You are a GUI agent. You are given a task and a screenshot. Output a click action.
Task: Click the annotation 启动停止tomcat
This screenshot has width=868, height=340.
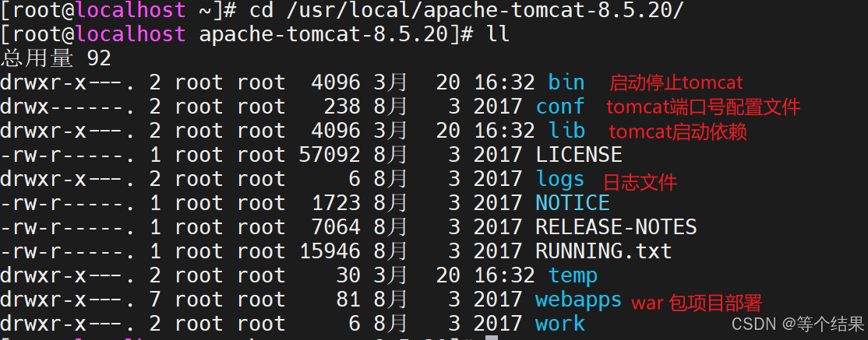[x=676, y=83]
